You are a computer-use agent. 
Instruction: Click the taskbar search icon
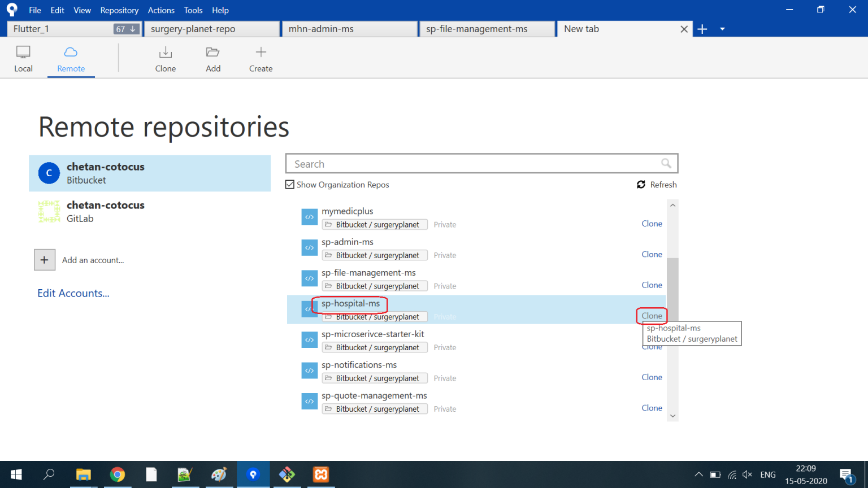[49, 474]
